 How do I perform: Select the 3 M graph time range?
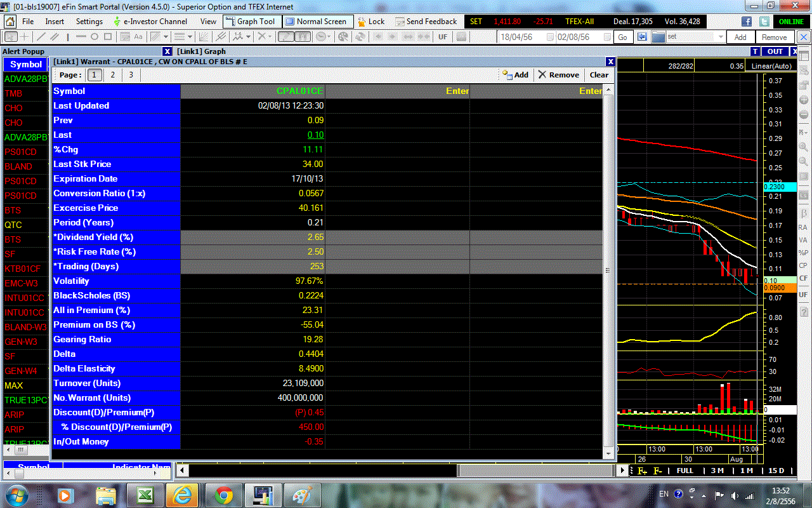click(717, 471)
